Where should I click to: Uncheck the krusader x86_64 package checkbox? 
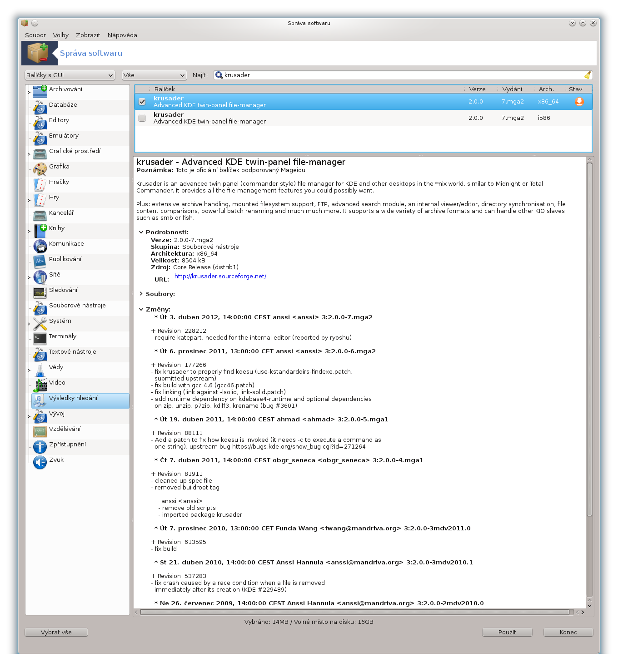click(x=142, y=102)
